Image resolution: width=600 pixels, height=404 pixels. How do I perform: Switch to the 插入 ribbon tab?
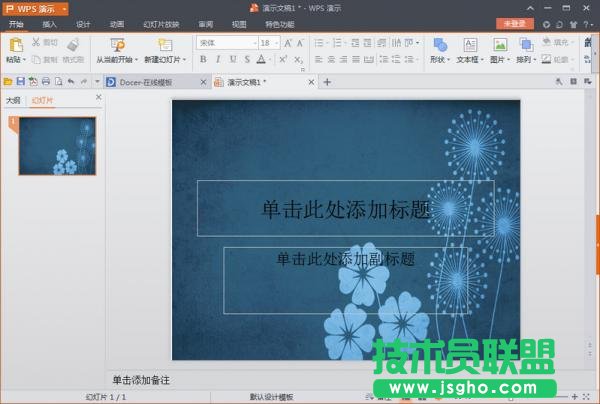click(x=49, y=23)
